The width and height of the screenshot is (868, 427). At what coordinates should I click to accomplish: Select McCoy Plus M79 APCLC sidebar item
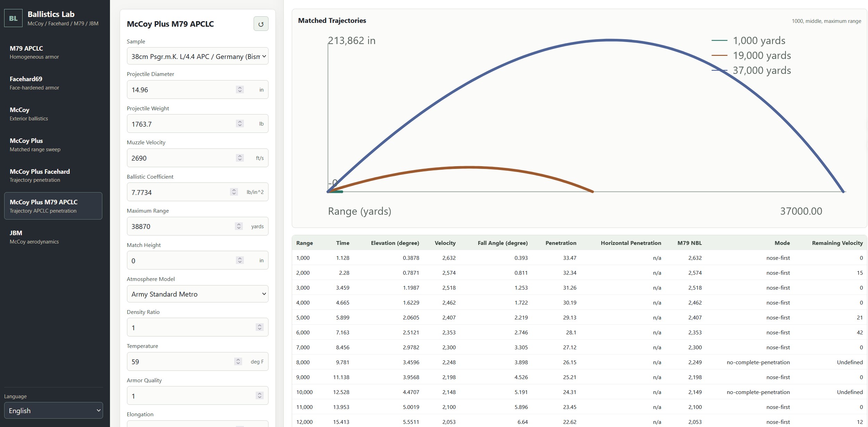coord(53,206)
